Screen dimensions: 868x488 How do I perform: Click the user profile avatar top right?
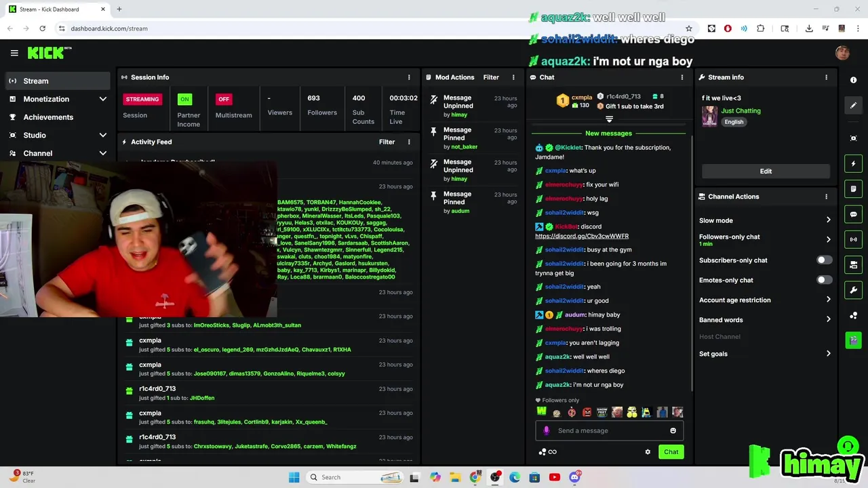842,53
